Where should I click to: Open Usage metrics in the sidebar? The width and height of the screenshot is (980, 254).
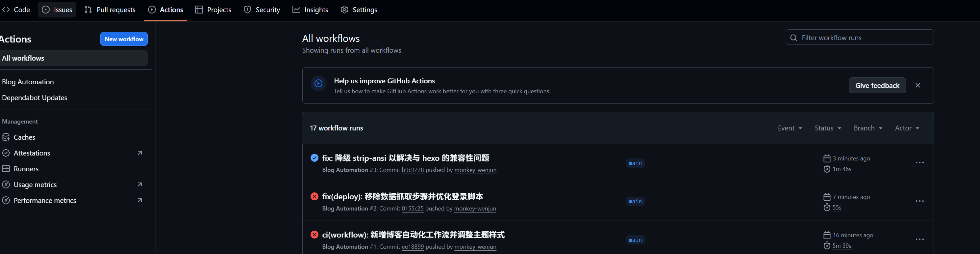click(35, 185)
